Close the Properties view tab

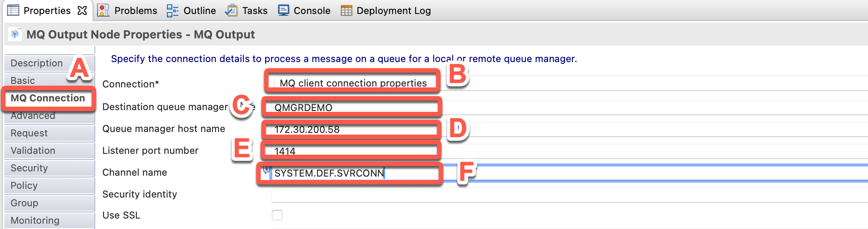pos(82,10)
